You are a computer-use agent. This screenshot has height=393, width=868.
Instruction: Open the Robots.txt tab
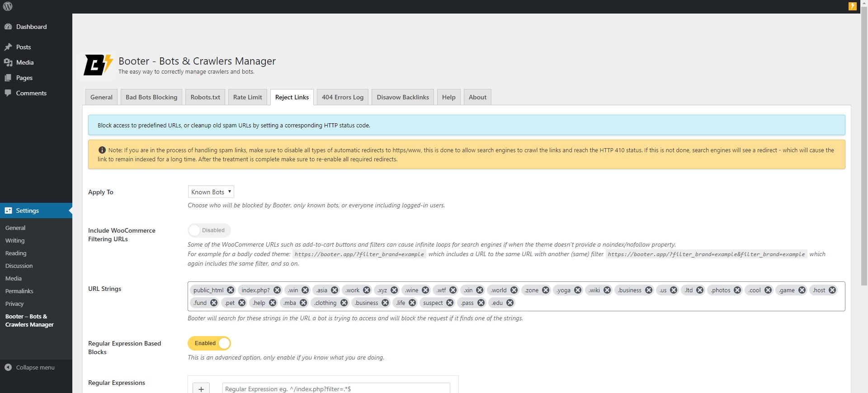(x=205, y=97)
